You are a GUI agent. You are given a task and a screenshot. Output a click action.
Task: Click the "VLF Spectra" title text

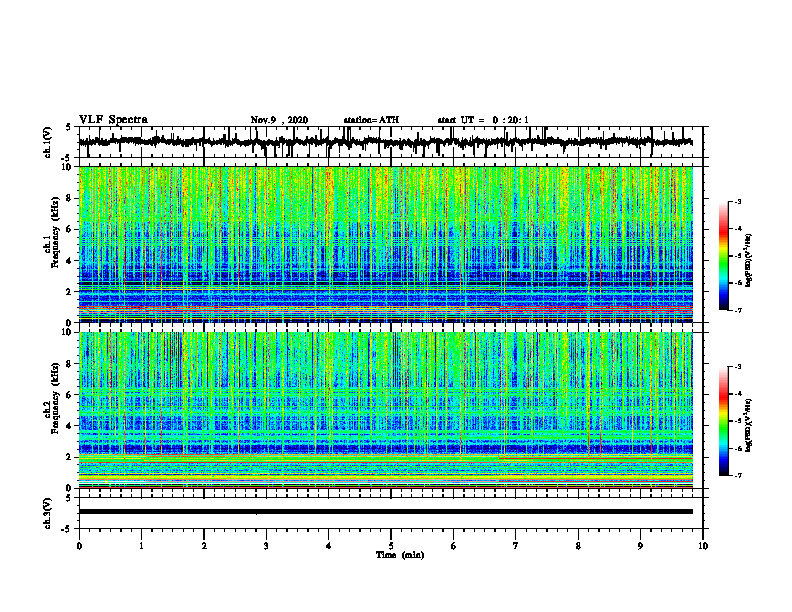click(113, 120)
